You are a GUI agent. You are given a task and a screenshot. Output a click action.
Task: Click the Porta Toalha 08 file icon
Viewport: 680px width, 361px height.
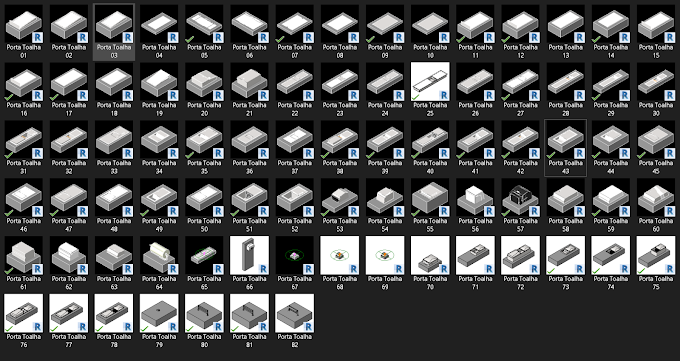[x=340, y=24]
